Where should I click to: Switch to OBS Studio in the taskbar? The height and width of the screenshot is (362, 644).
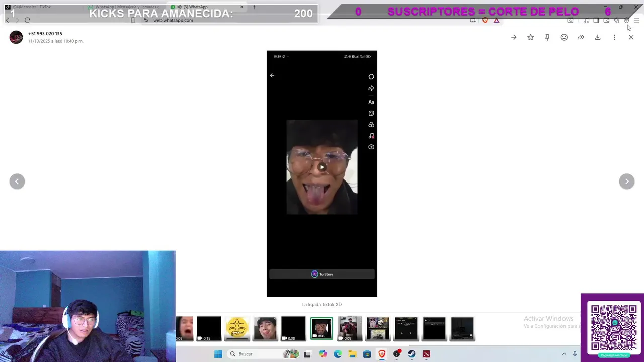(397, 354)
